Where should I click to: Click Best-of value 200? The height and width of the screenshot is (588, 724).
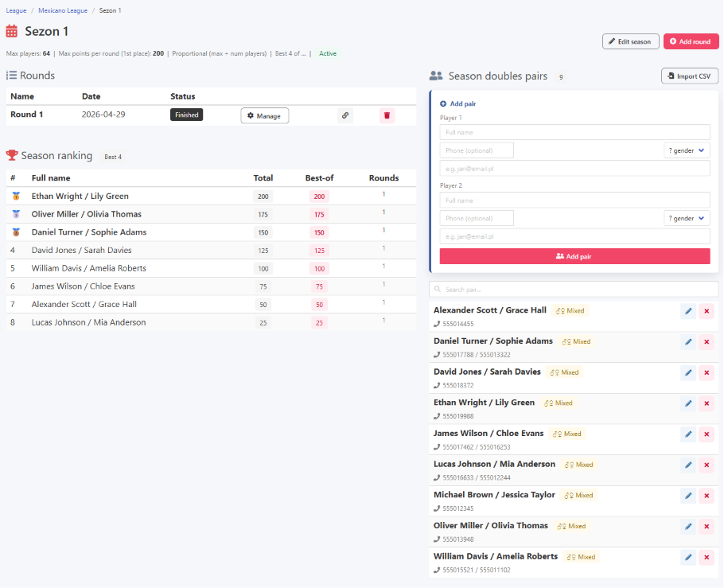coord(319,197)
